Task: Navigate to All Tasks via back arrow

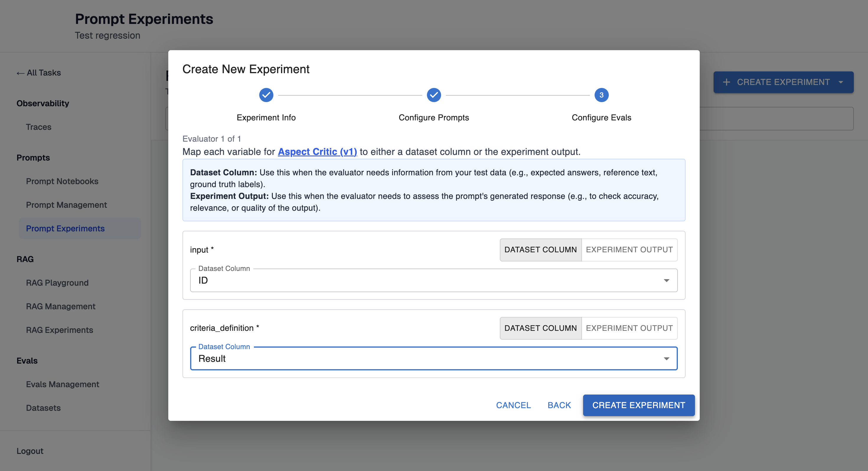Action: coord(39,73)
